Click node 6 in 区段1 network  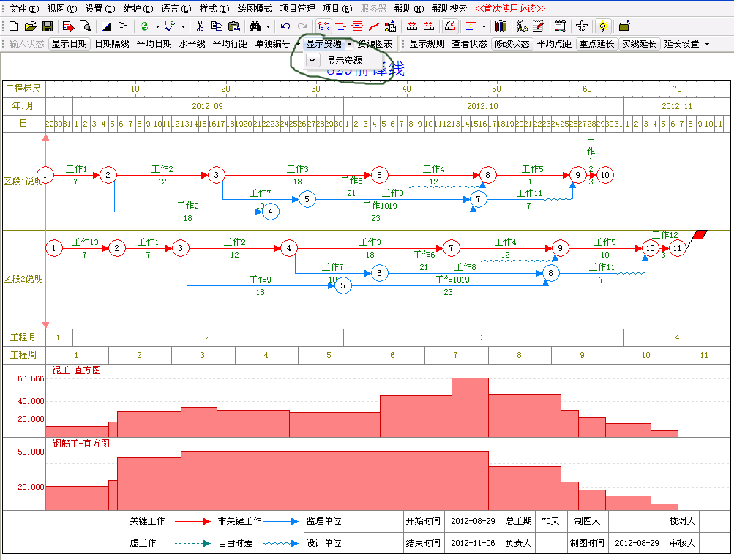coord(379,175)
